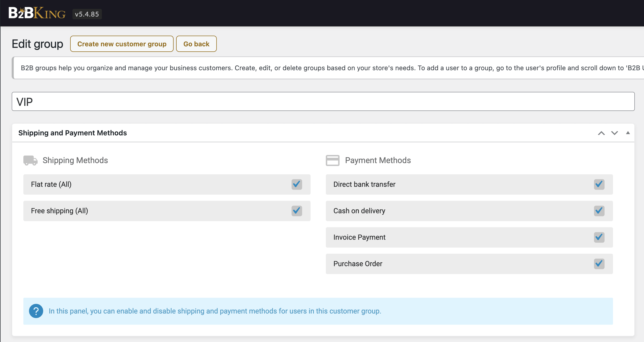644x342 pixels.
Task: Move panel up with the up chevron
Action: (601, 133)
